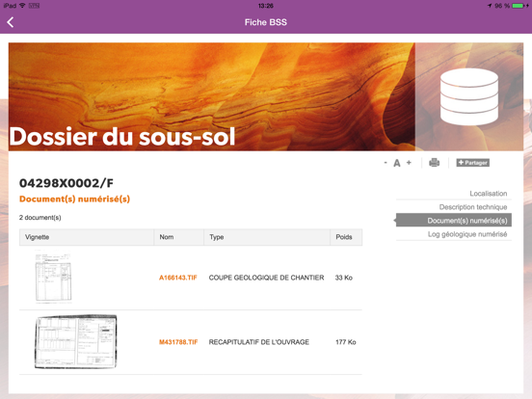Image resolution: width=532 pixels, height=399 pixels.
Task: Select the text COUPE GEOLOGIQUE DE CHANTIER
Action: click(266, 278)
